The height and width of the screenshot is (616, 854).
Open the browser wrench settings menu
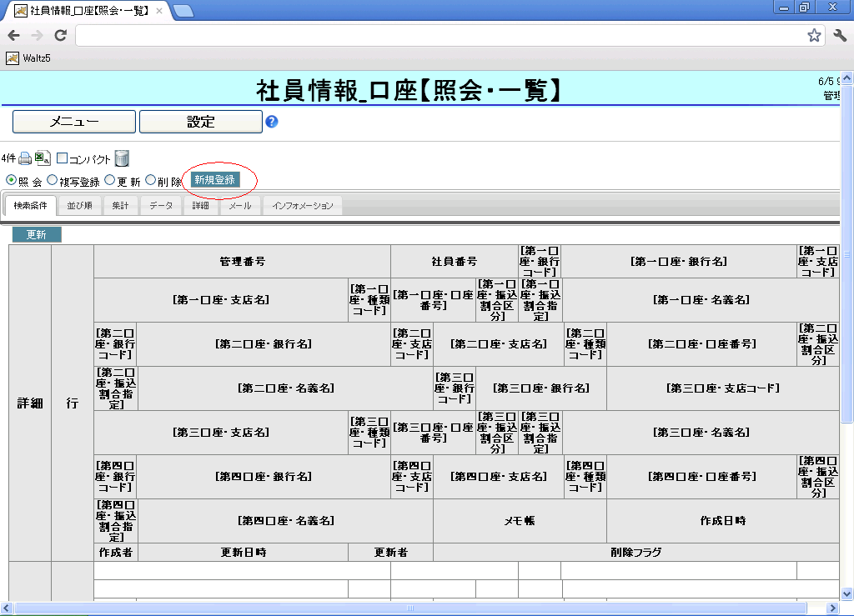(839, 36)
